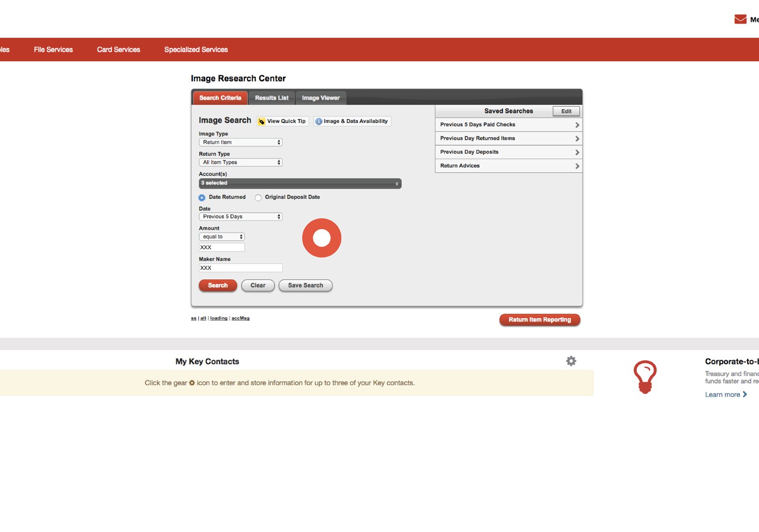Click the lightbulb icon near Corporate-to-Bank section

(x=645, y=376)
